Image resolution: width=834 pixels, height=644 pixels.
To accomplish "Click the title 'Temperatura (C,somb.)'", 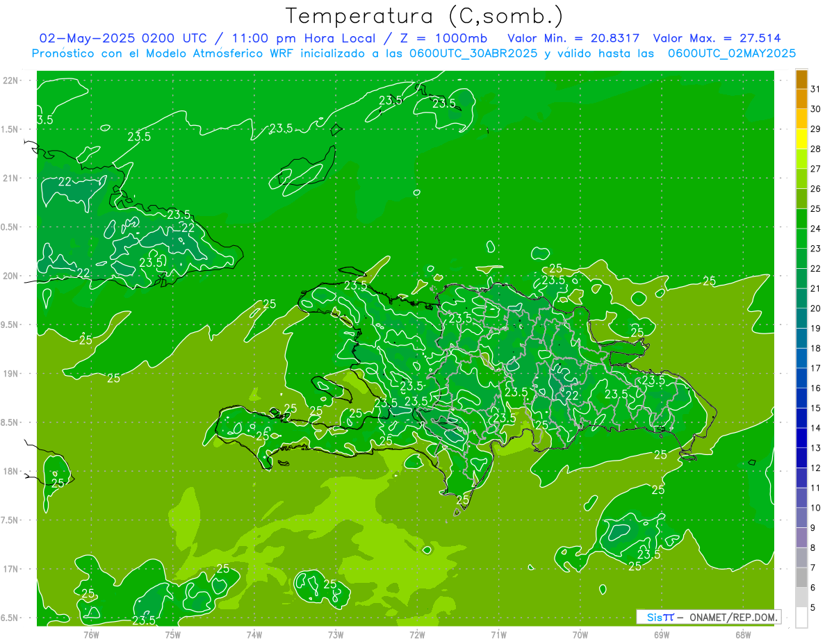I will [425, 15].
